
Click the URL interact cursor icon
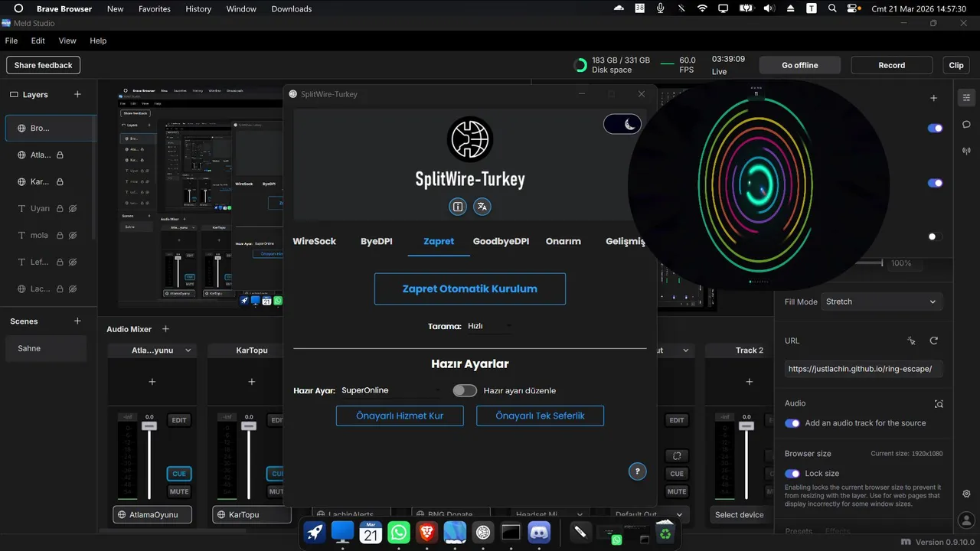[x=911, y=341]
